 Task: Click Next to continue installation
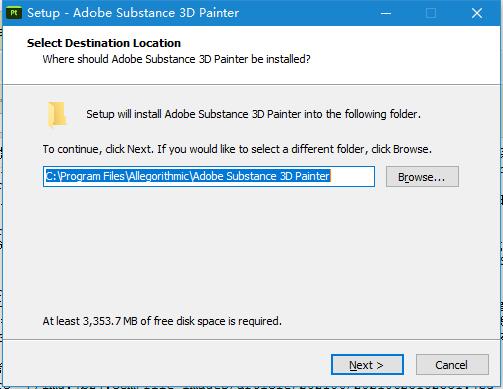(x=367, y=365)
